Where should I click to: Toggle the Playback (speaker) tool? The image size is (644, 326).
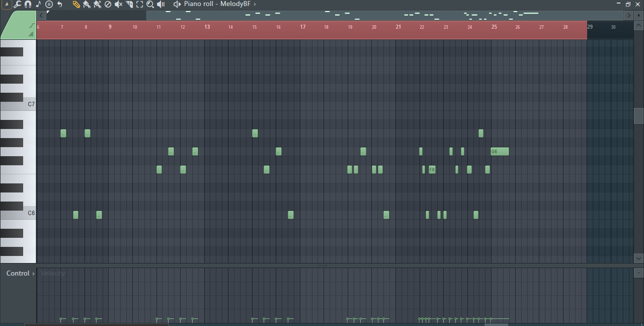pos(160,4)
